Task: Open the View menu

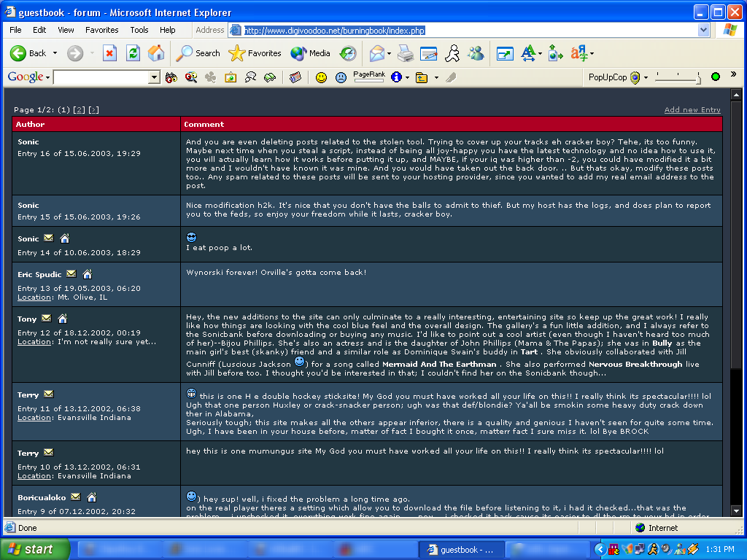Action: click(66, 30)
